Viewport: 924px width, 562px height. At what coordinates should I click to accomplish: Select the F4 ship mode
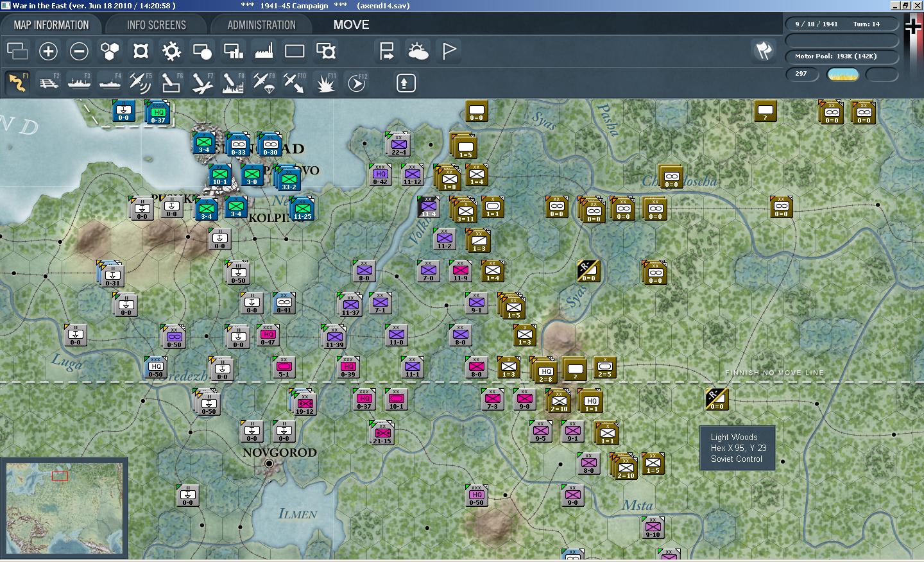click(110, 83)
